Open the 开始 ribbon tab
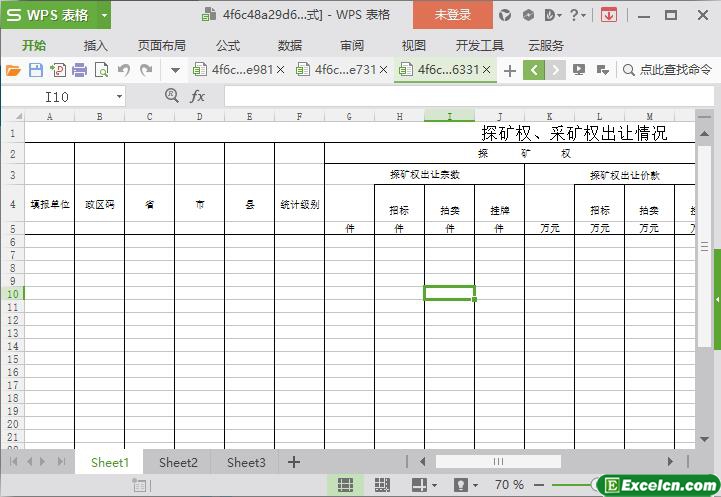This screenshot has height=497, width=721. tap(34, 46)
